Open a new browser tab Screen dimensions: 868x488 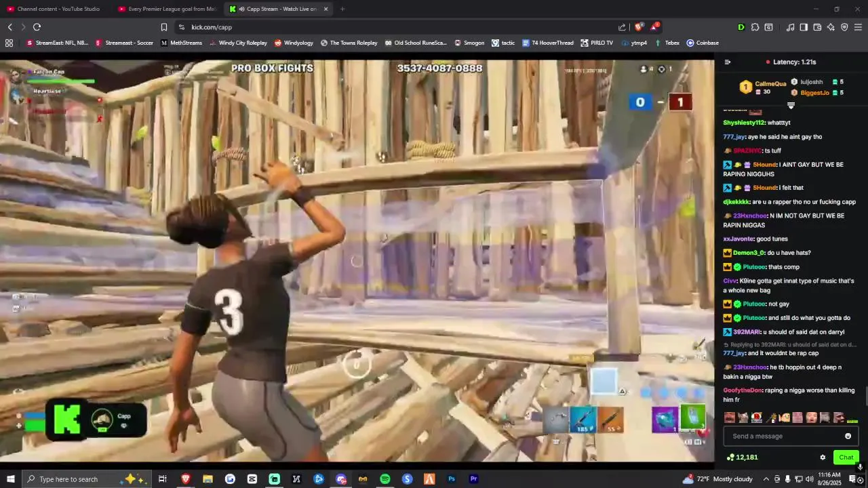[342, 9]
